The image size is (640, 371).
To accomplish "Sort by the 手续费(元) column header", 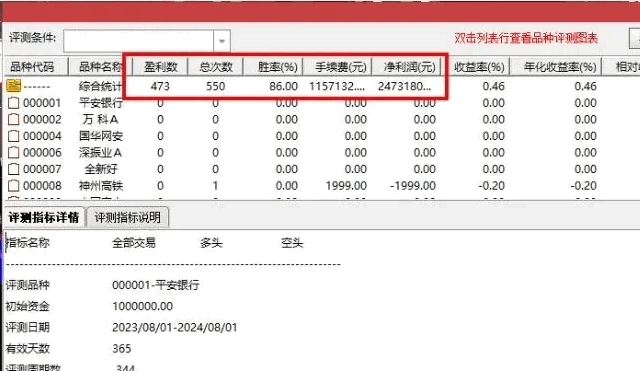I will click(x=338, y=67).
